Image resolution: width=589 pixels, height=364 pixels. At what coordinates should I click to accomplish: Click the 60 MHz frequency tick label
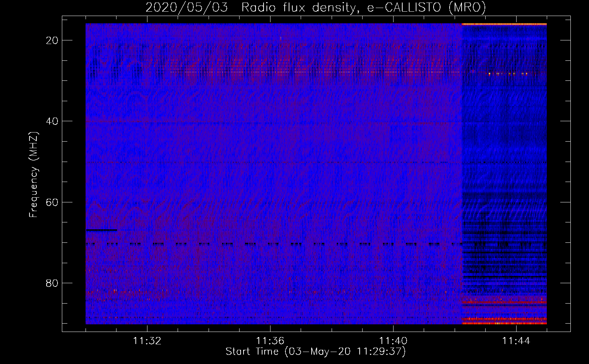point(52,202)
